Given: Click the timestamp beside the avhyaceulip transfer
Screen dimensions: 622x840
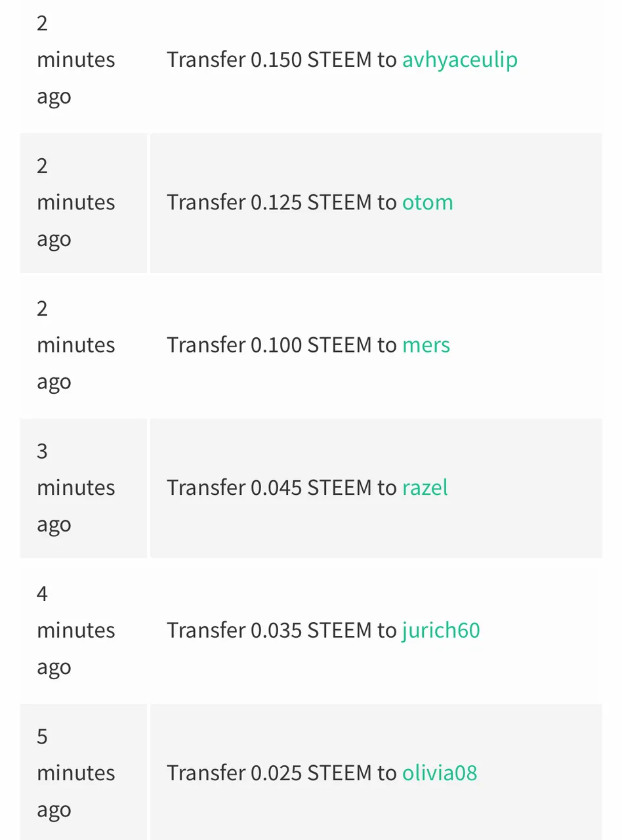Looking at the screenshot, I should tap(75, 60).
